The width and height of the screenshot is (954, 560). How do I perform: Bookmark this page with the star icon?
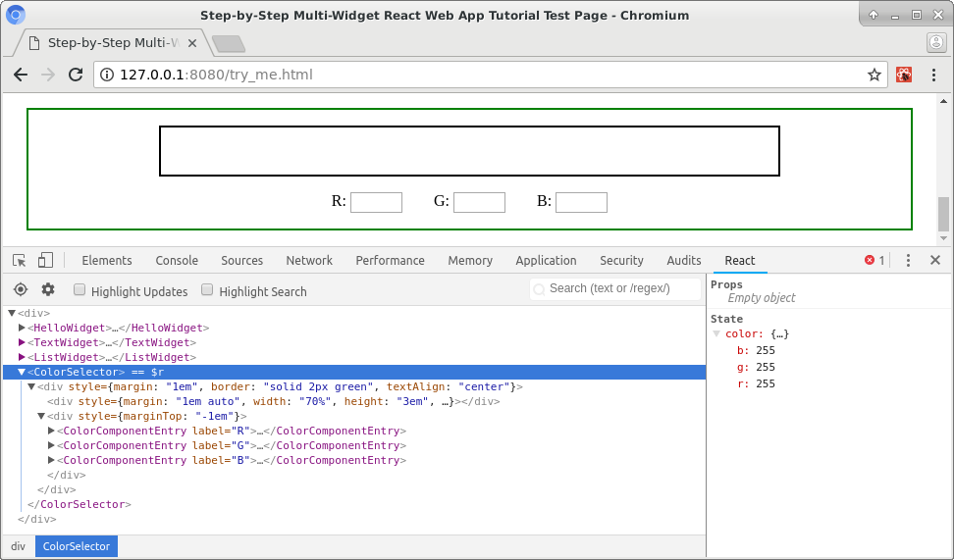[874, 75]
